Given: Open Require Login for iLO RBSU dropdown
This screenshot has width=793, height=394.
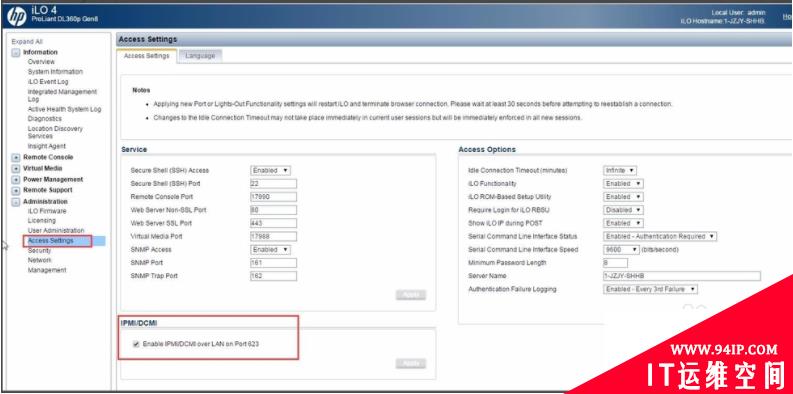Looking at the screenshot, I should (x=623, y=210).
